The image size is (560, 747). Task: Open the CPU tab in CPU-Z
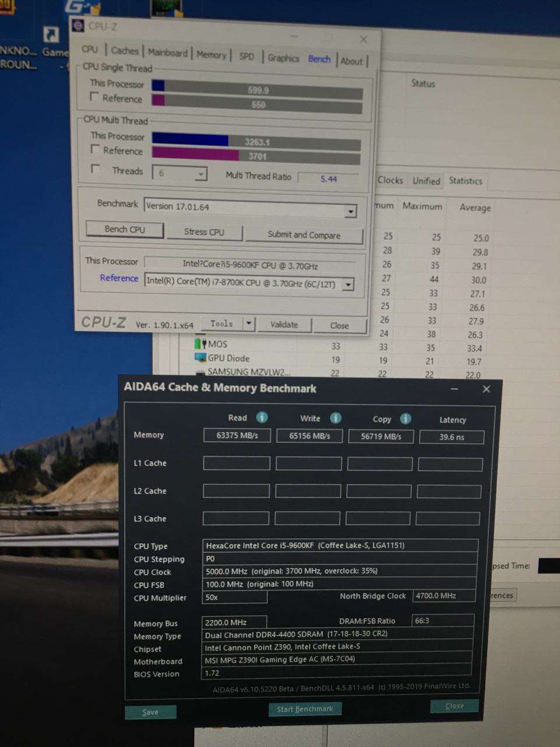coord(90,50)
